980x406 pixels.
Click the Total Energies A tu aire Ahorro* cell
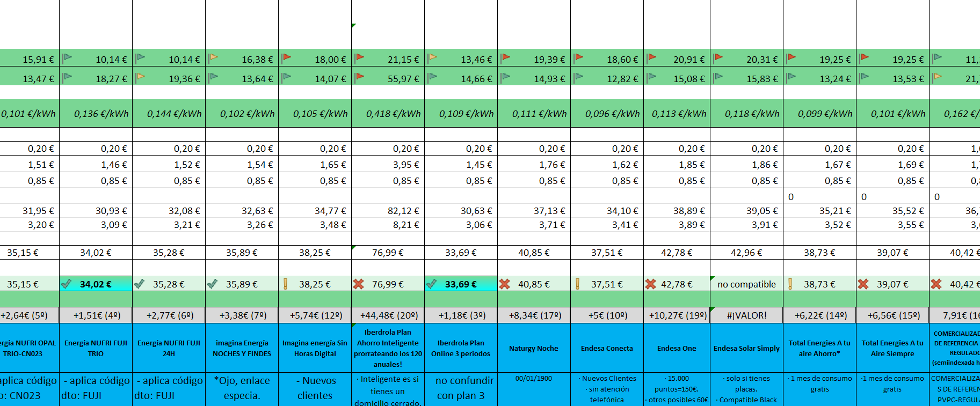[x=820, y=348]
